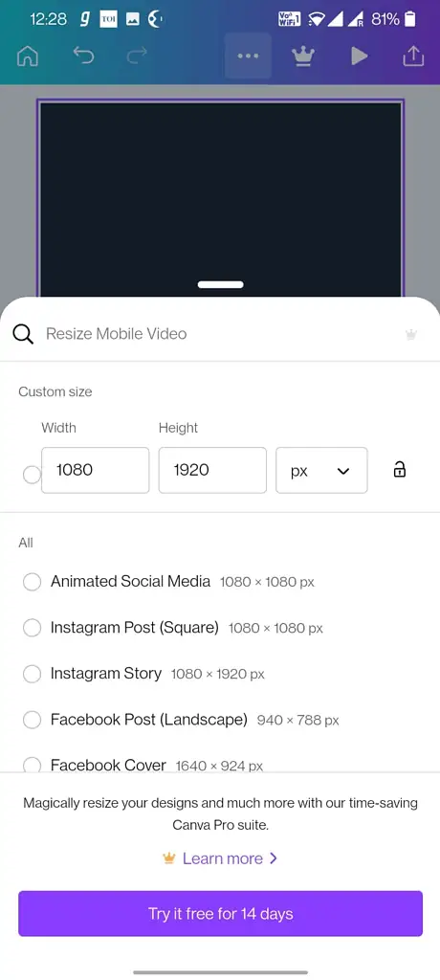
Task: Open the three-dots more menu
Action: pyautogui.click(x=248, y=56)
